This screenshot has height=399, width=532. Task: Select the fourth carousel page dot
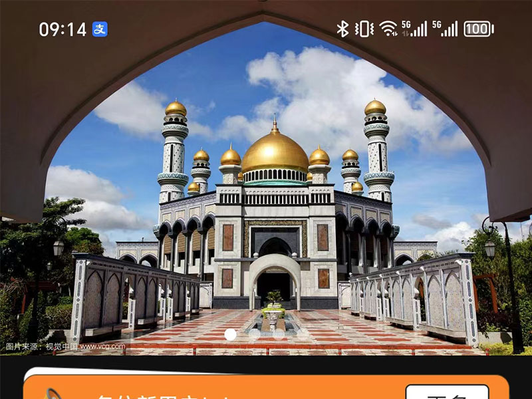pyautogui.click(x=303, y=334)
